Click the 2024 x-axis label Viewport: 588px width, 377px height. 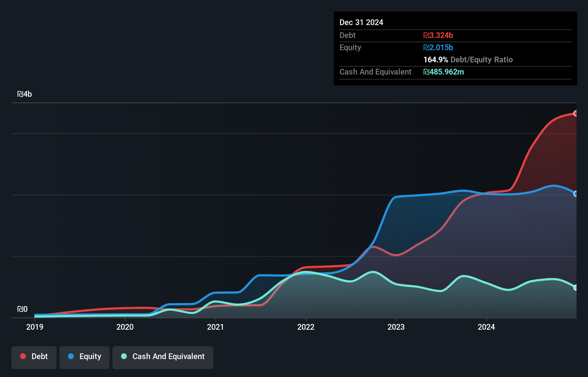point(486,327)
